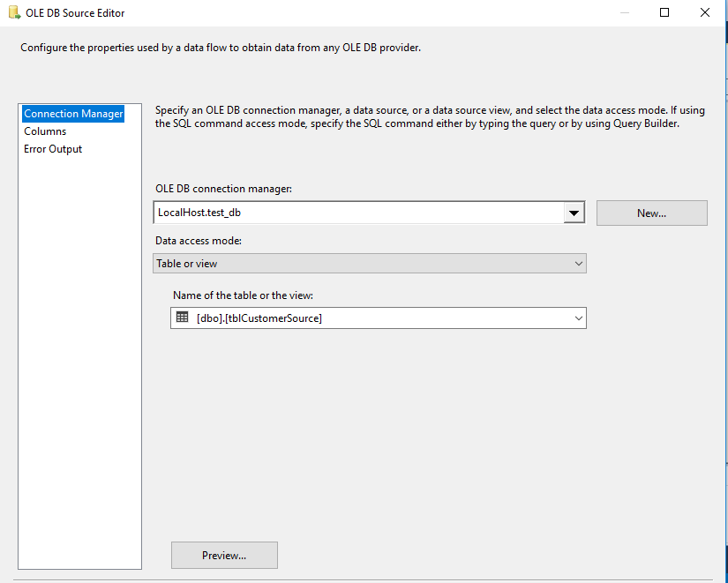Select the [dbo].[tblCustomerSource] table entry

[x=259, y=318]
